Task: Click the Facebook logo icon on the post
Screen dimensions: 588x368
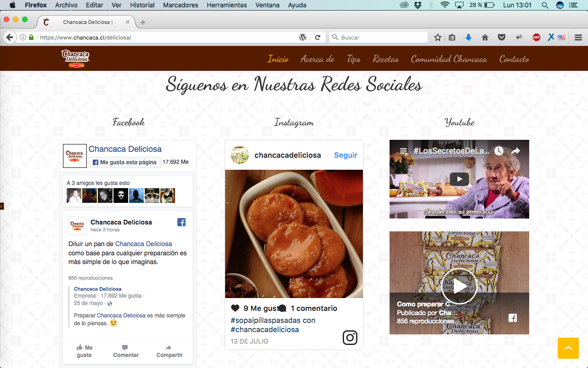Action: pos(181,222)
